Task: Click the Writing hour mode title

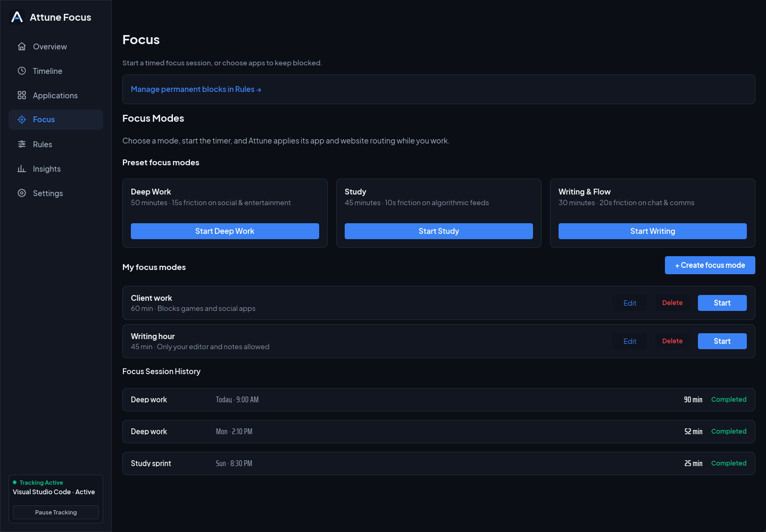Action: pos(153,336)
